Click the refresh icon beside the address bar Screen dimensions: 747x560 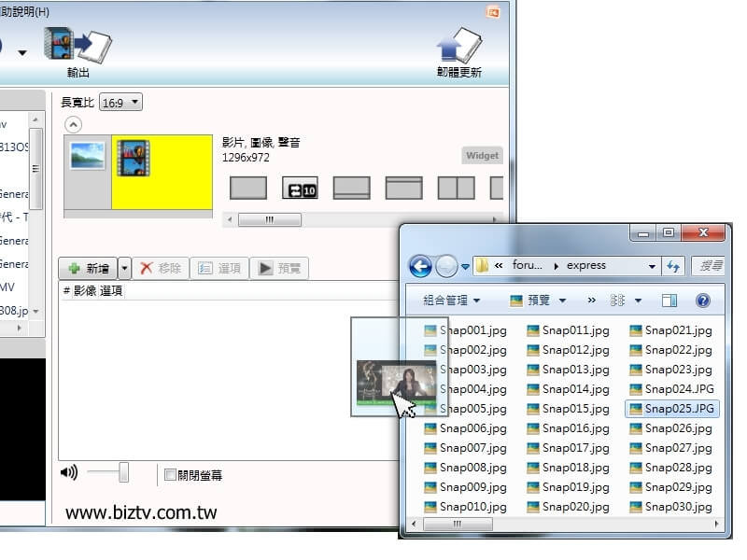673,266
